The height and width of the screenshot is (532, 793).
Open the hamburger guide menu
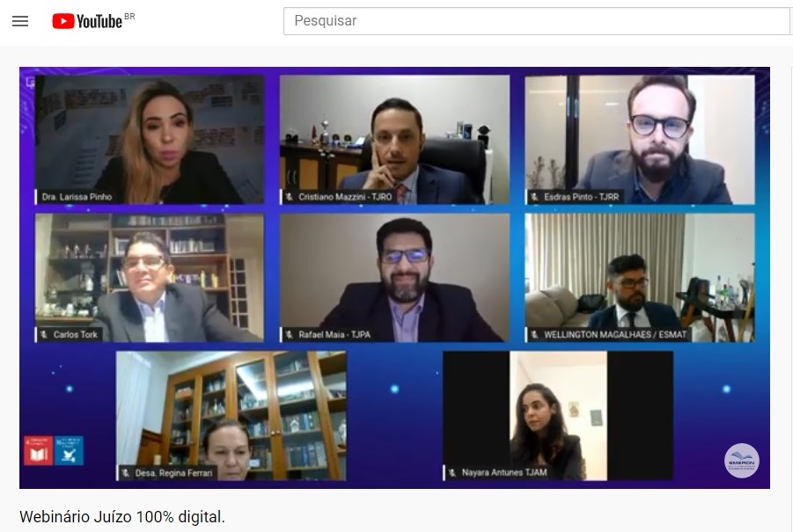point(20,21)
